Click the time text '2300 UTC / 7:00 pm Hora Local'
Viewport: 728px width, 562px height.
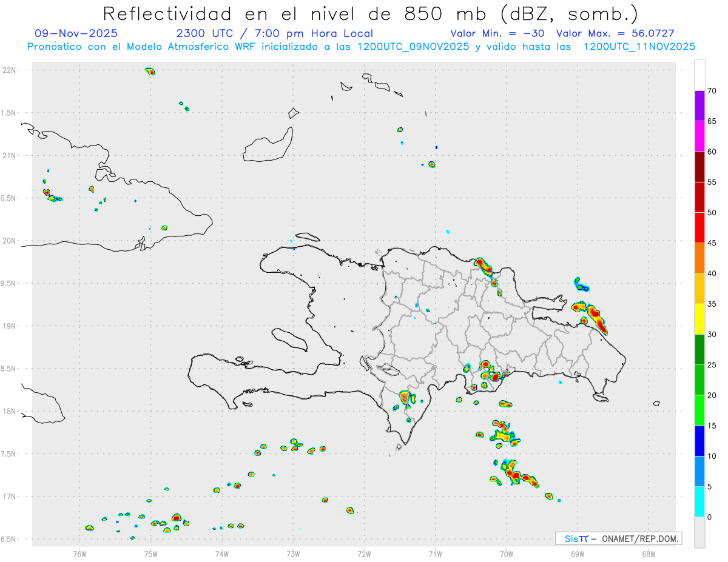point(274,33)
